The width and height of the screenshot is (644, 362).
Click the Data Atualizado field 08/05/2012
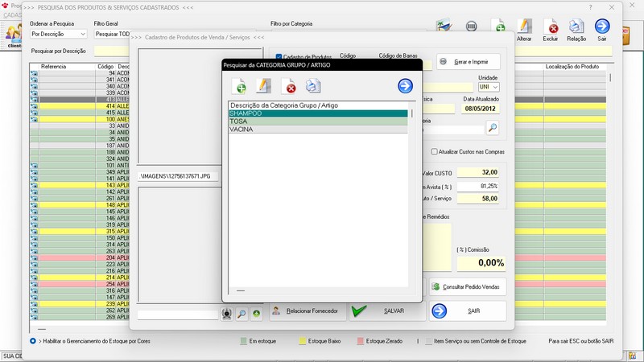pyautogui.click(x=480, y=109)
